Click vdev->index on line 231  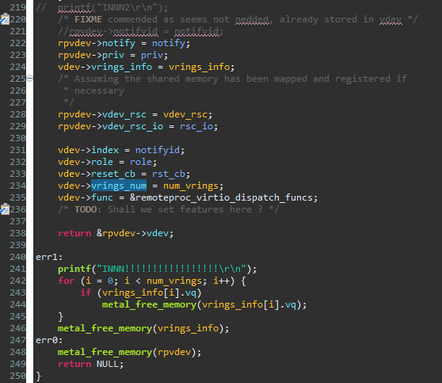click(88, 150)
